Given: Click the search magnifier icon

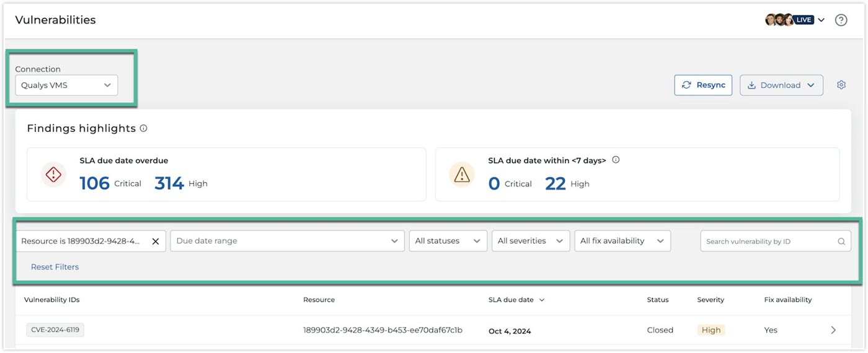Looking at the screenshot, I should tap(841, 242).
